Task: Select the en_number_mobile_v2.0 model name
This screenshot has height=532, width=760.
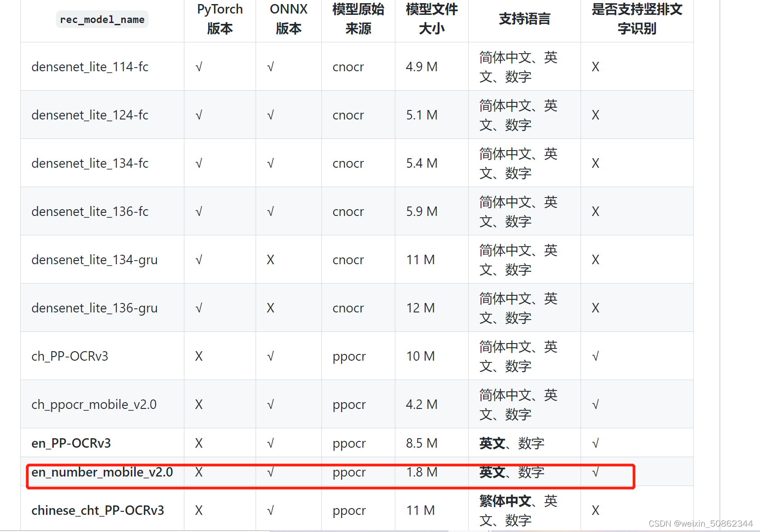Action: coord(102,472)
